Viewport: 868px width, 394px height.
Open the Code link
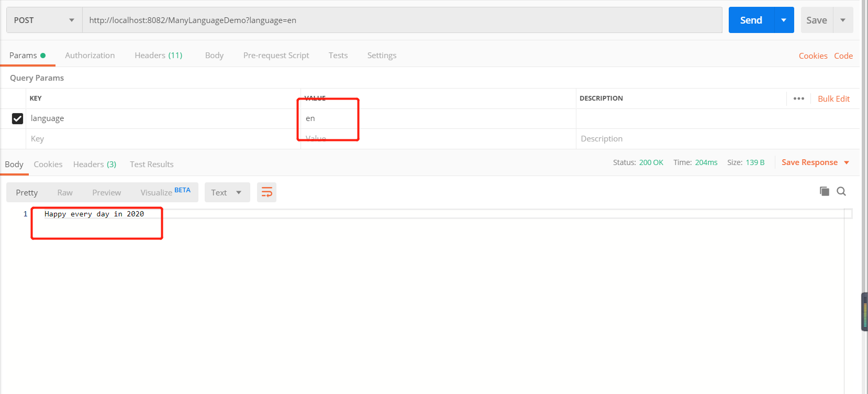click(843, 56)
